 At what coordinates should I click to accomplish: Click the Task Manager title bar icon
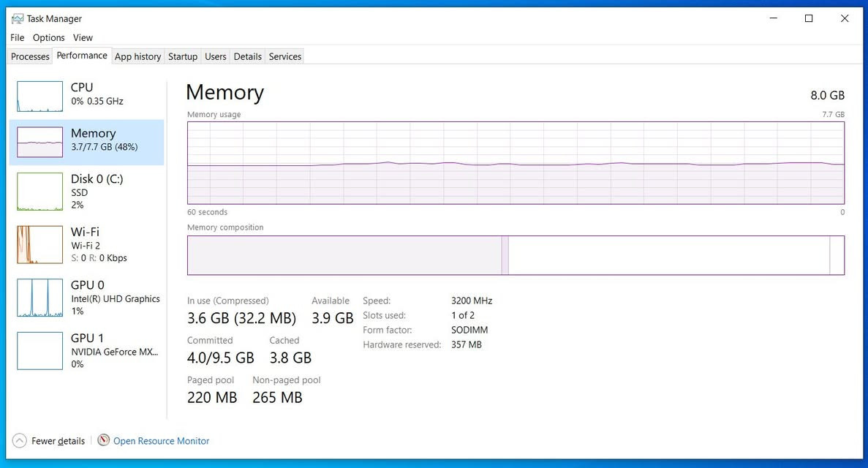[x=17, y=19]
